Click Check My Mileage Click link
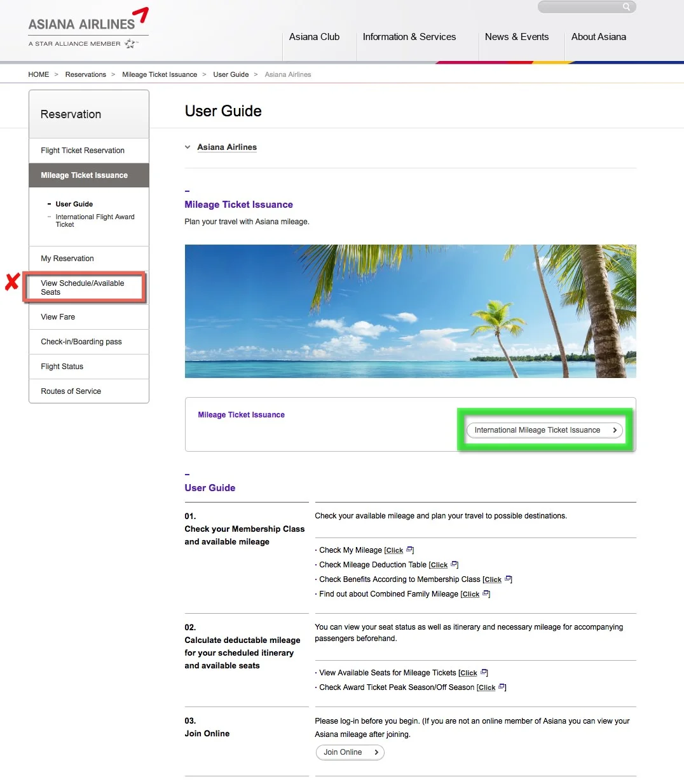Image resolution: width=684 pixels, height=784 pixels. click(x=394, y=550)
